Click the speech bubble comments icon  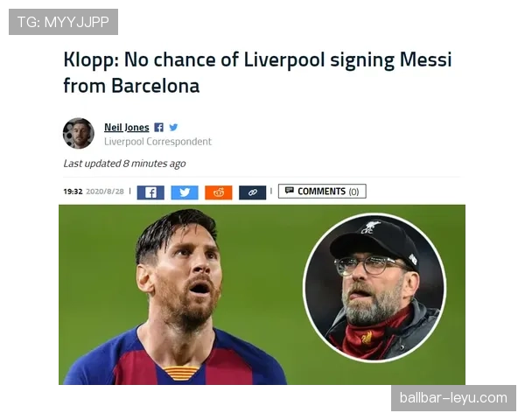click(290, 191)
